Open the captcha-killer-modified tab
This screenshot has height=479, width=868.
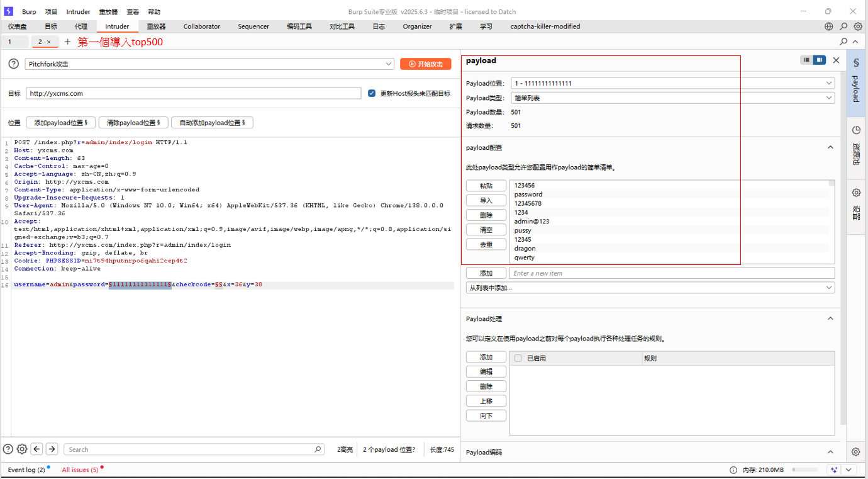coord(545,26)
